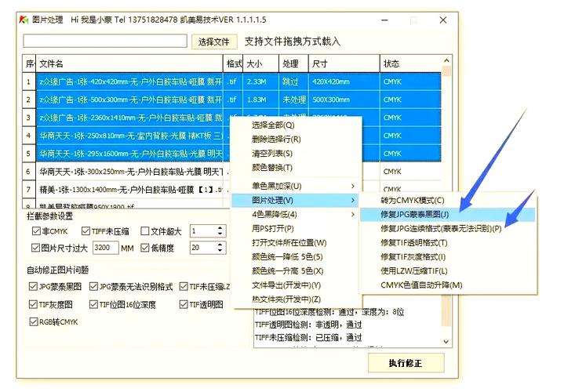Expand the 单色黑加深(U) submenu arrow
Viewport: 575px width, 392px height.
tap(352, 186)
